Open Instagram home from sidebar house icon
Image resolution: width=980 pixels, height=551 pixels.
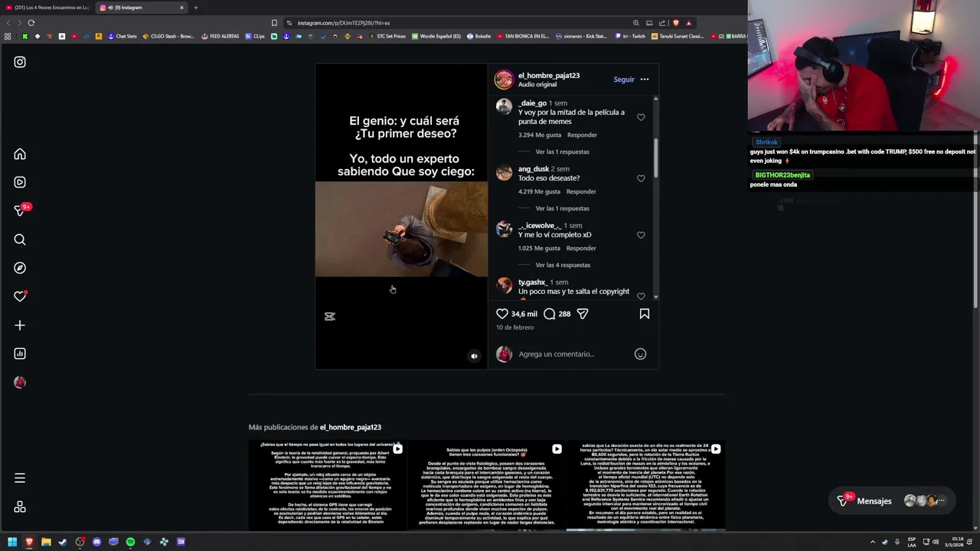pos(20,154)
